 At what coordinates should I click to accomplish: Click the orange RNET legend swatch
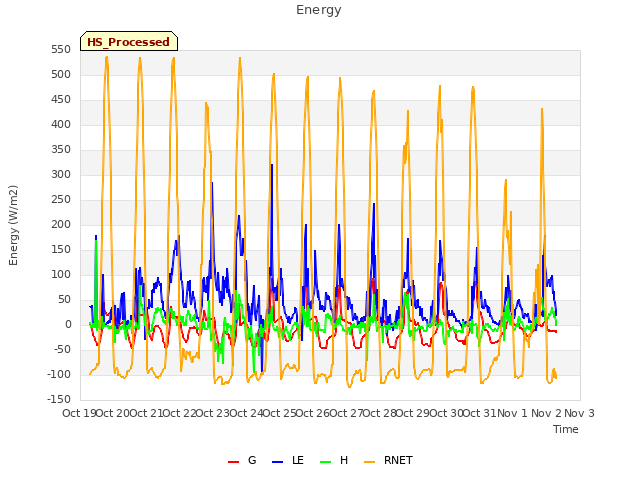(369, 462)
